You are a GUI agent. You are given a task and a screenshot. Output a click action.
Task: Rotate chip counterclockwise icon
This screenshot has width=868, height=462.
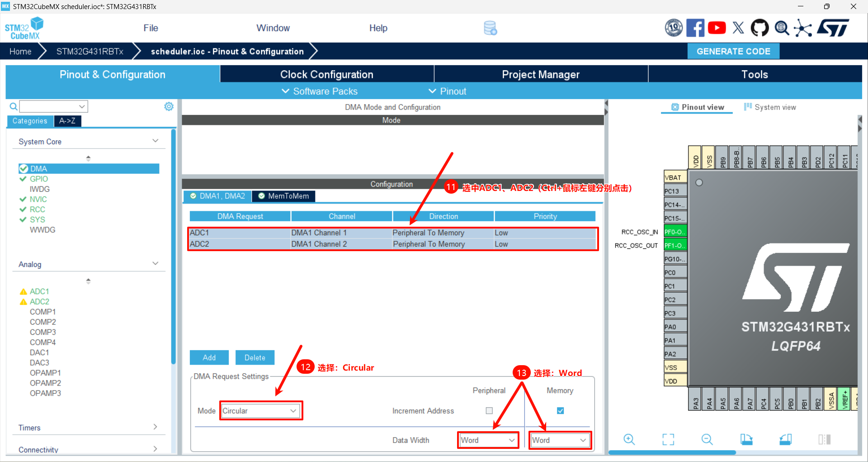(x=785, y=439)
